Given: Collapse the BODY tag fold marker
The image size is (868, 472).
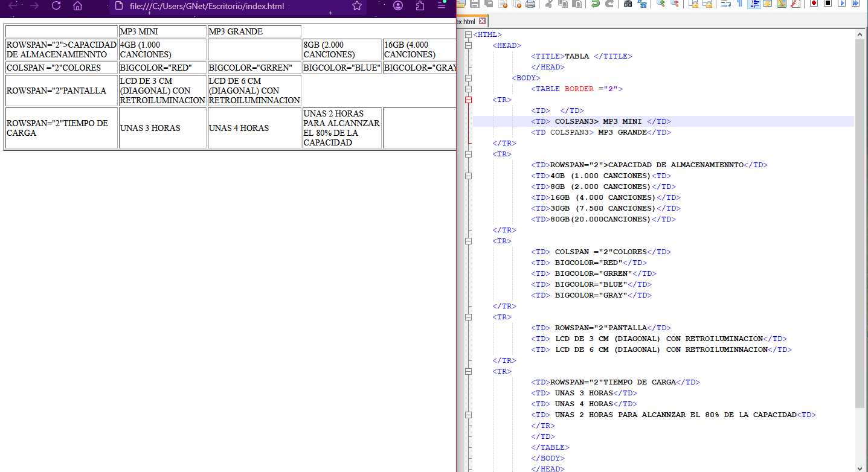Looking at the screenshot, I should (468, 78).
